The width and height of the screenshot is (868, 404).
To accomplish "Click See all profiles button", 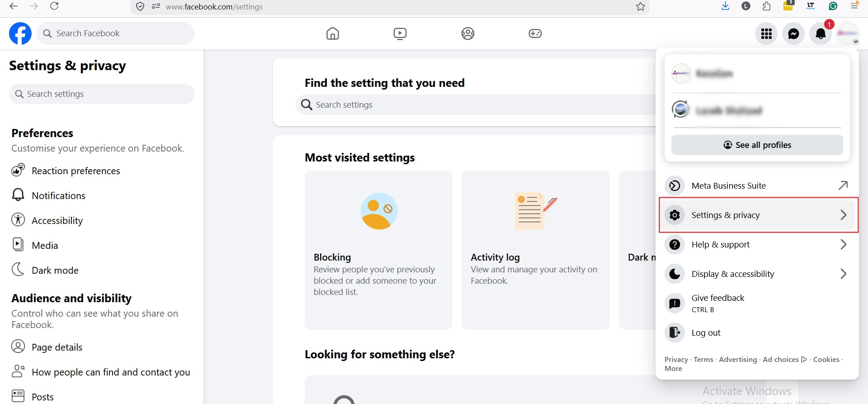I will click(757, 145).
